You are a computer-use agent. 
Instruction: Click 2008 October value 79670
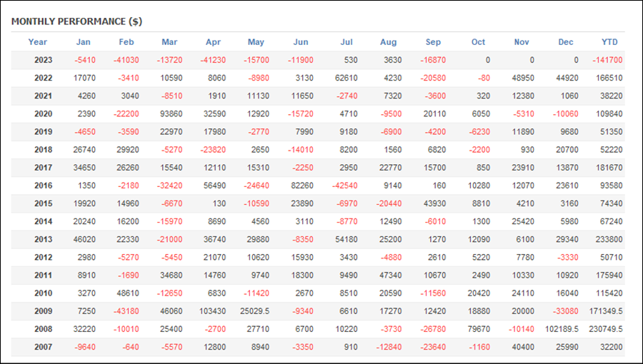479,329
